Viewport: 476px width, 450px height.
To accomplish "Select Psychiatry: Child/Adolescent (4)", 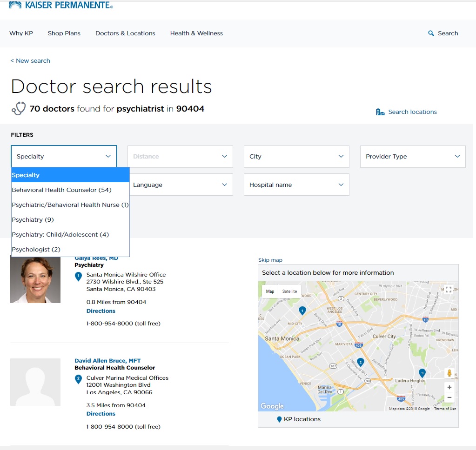I will pos(70,234).
